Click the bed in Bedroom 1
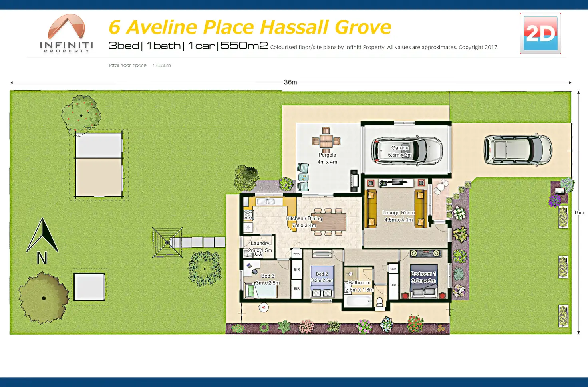The image size is (588, 387). point(423,280)
